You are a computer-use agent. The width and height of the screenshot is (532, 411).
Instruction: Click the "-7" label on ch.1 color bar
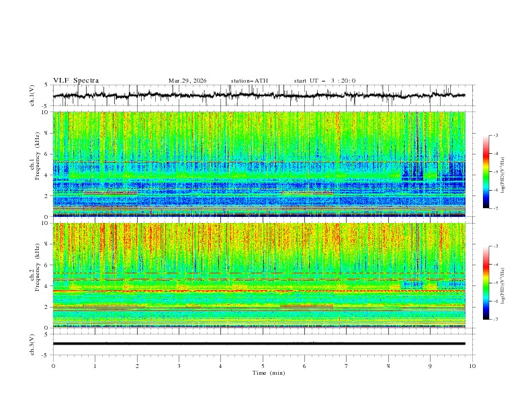pos(495,208)
